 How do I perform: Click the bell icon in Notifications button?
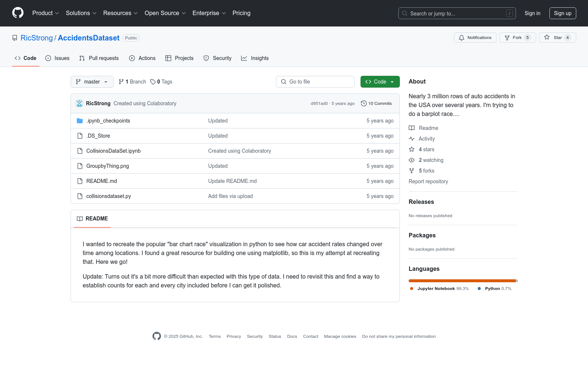point(462,38)
